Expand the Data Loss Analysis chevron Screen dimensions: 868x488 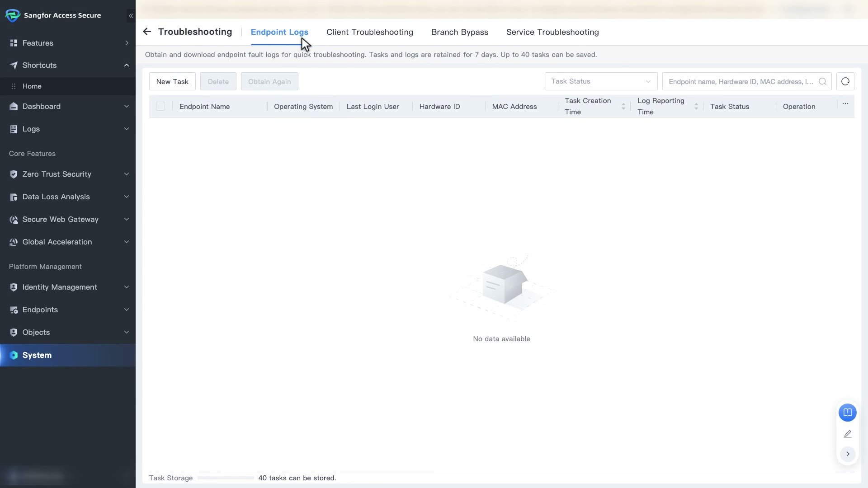(x=127, y=197)
